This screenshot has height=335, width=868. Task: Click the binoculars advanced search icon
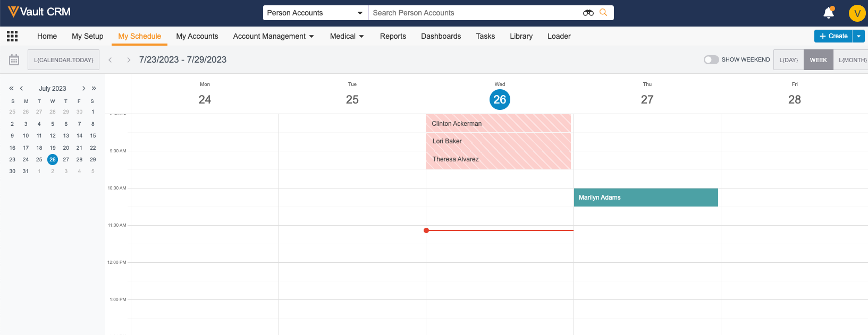(x=588, y=13)
